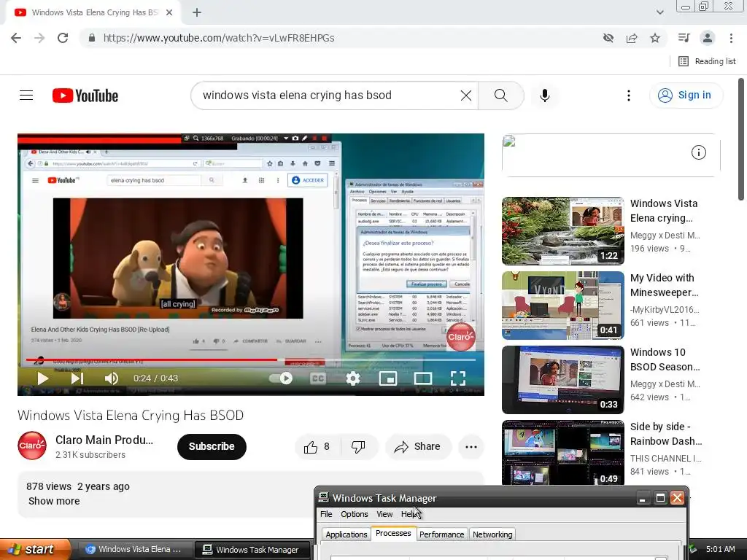This screenshot has width=747, height=560.
Task: Open the media control icon in toolbar
Action: (684, 38)
